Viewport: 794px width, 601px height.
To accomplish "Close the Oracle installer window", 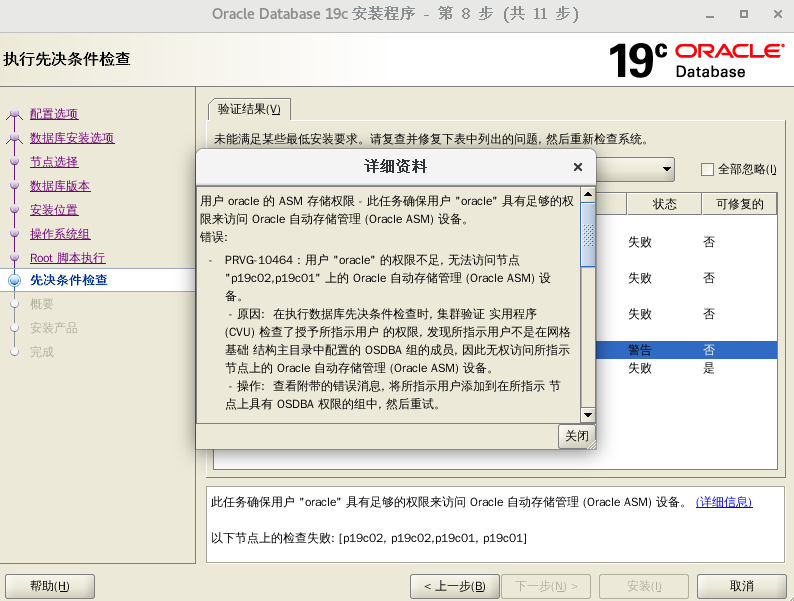I will (778, 14).
